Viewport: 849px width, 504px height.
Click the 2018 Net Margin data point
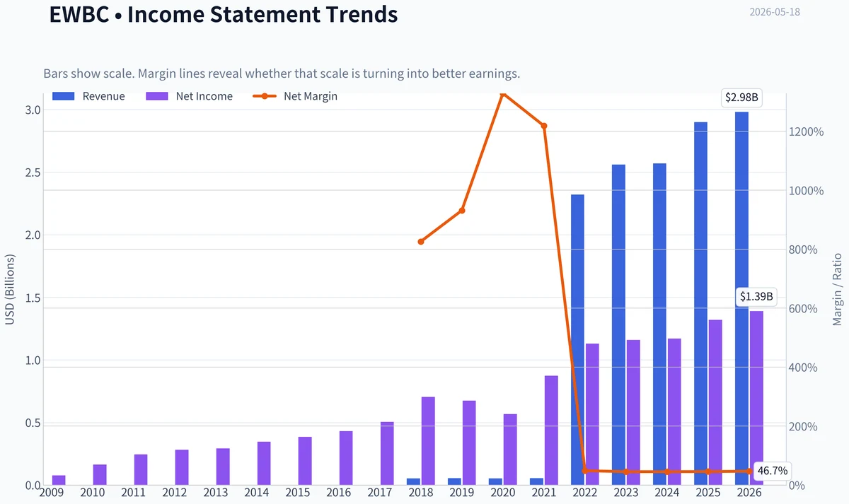coord(421,242)
